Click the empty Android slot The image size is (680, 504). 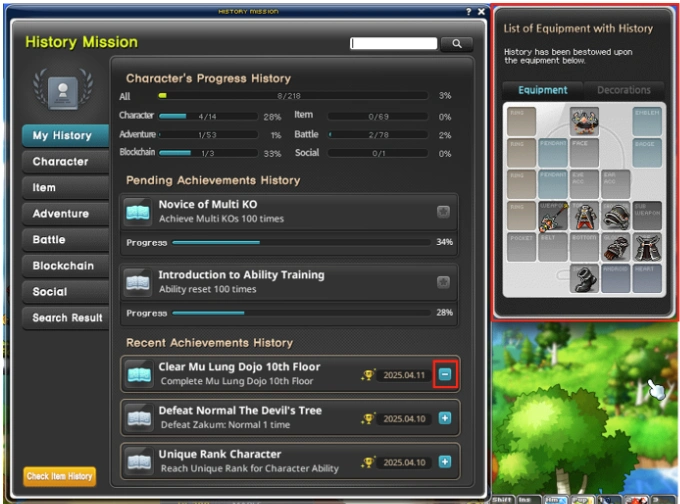[x=615, y=278]
